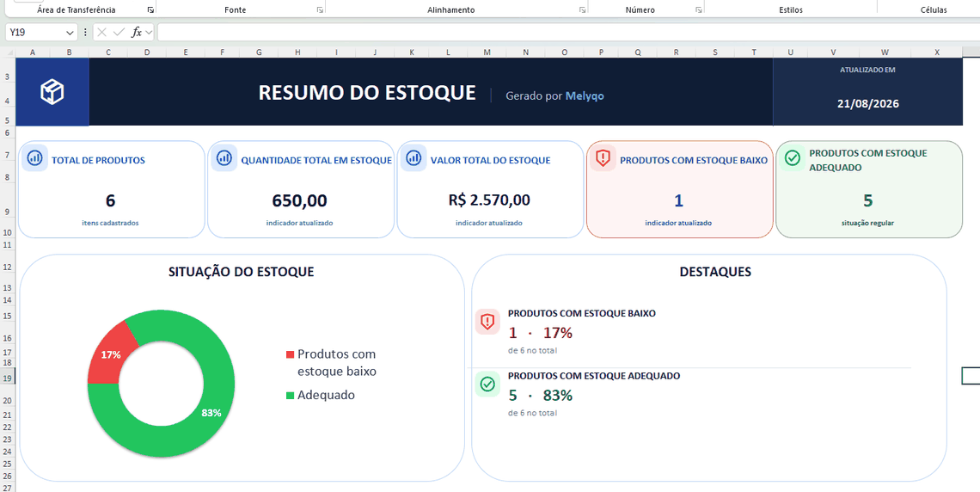
Task: Open the Alinhamento group dialog launcher
Action: point(583,10)
